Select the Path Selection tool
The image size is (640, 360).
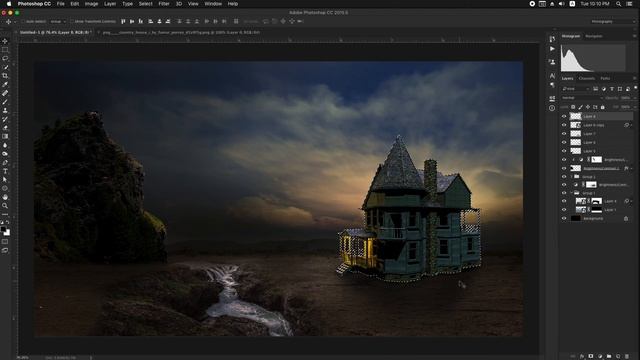pyautogui.click(x=5, y=180)
